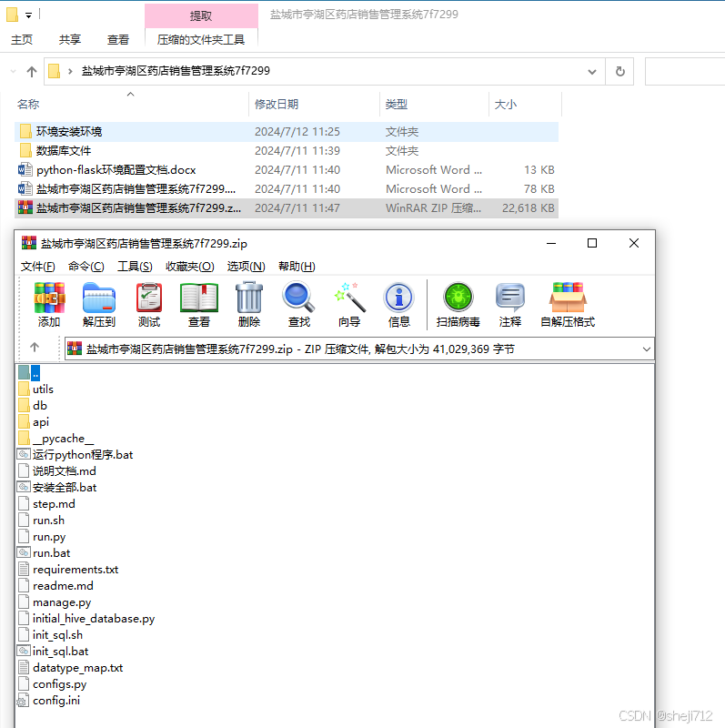The width and height of the screenshot is (725, 728).
Task: Run the Test (测试) archive icon
Action: coord(149,298)
